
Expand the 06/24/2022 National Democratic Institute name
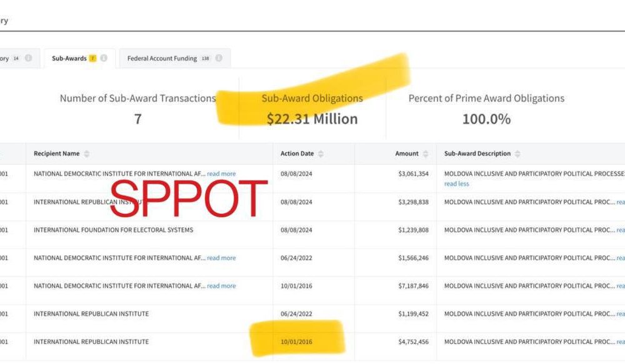[x=221, y=258]
